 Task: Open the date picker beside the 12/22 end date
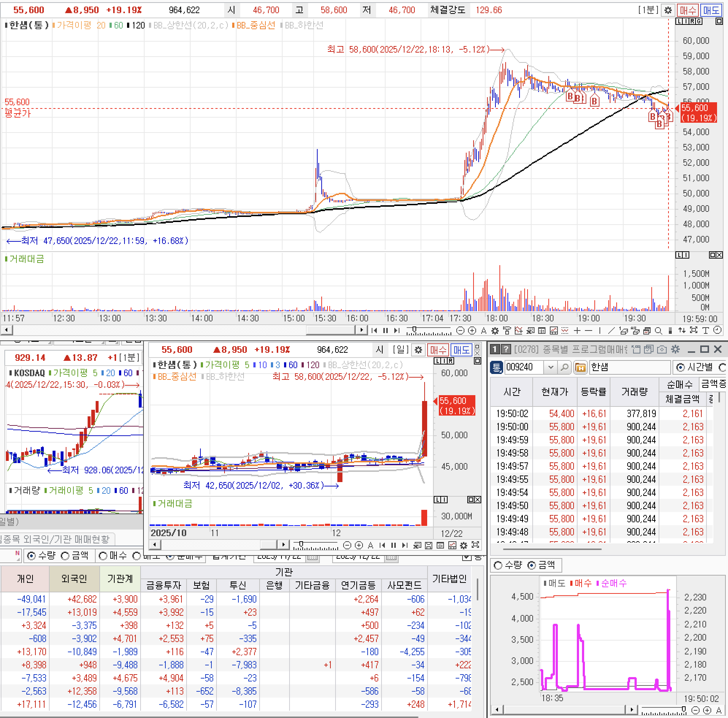coord(391,557)
